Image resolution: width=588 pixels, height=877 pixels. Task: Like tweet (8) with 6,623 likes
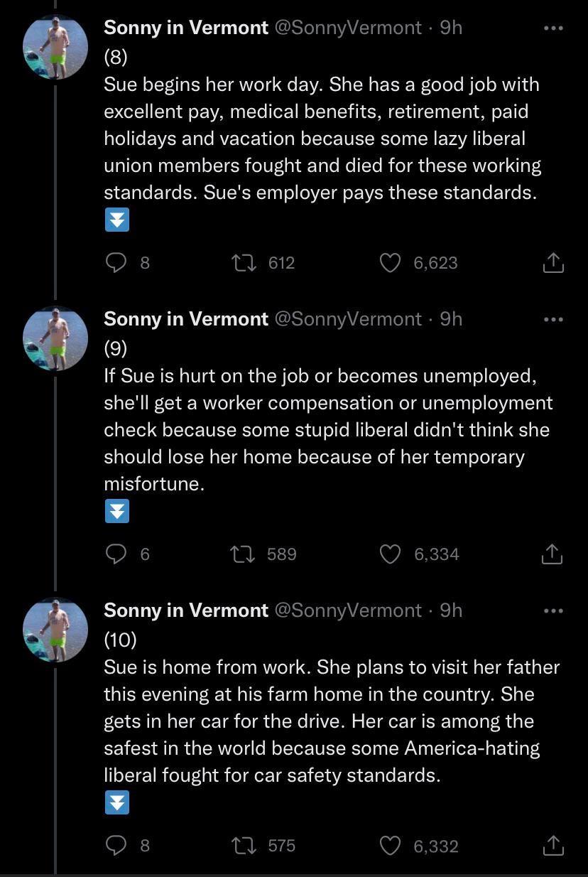[x=390, y=263]
